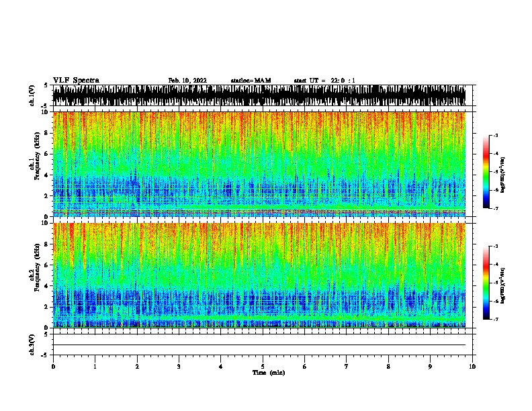
Task: Click the time axis tick label "8"
Action: coord(388,367)
